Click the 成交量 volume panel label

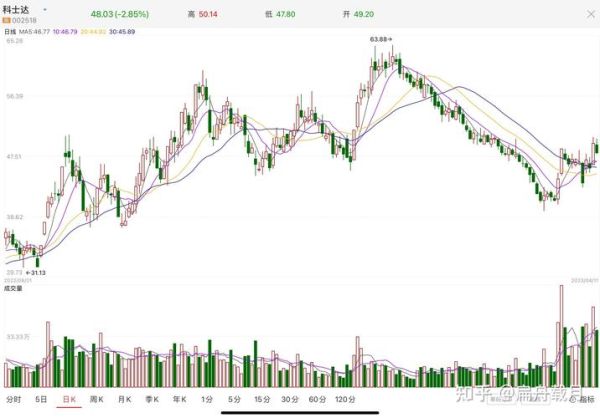click(x=13, y=287)
